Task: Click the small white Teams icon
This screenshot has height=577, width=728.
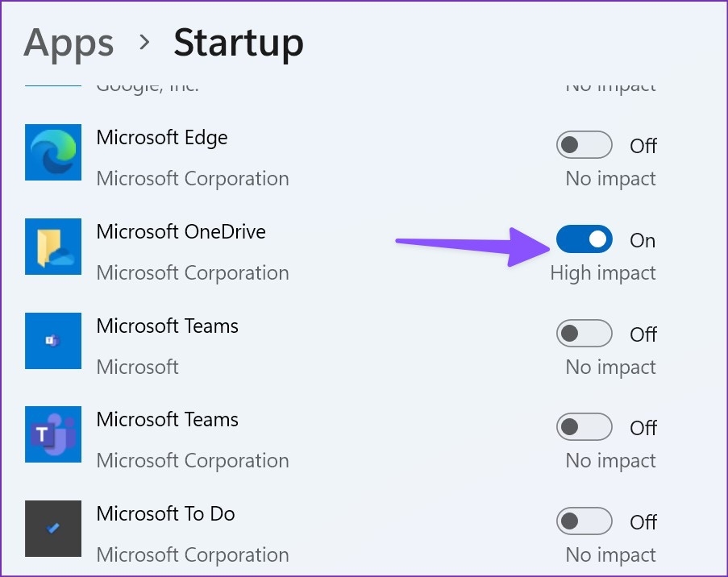Action: pos(53,341)
